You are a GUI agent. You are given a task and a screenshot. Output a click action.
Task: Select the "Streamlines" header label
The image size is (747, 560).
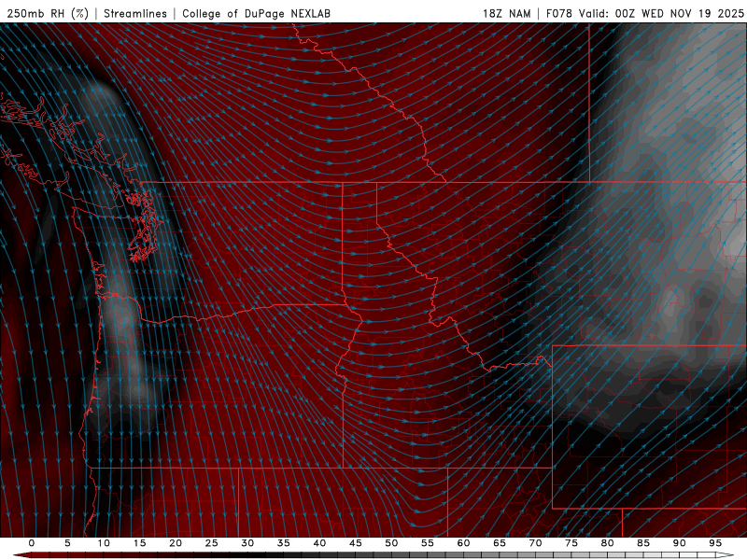135,13
